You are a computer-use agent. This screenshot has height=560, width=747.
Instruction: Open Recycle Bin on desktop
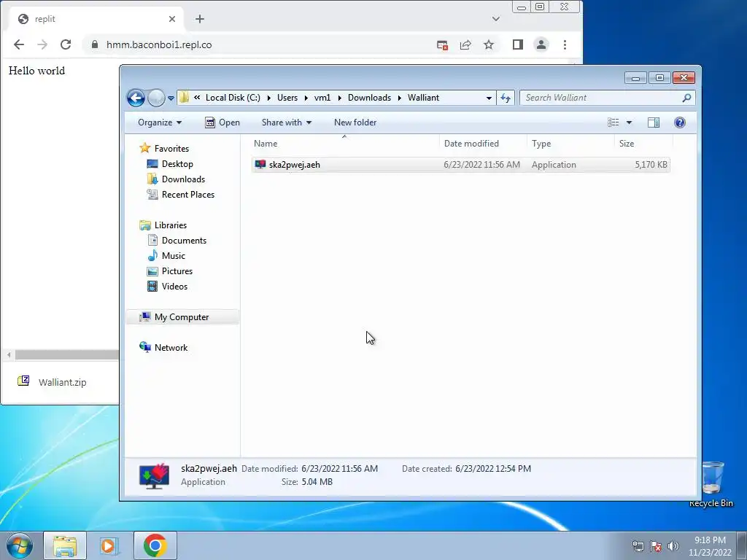point(711,484)
